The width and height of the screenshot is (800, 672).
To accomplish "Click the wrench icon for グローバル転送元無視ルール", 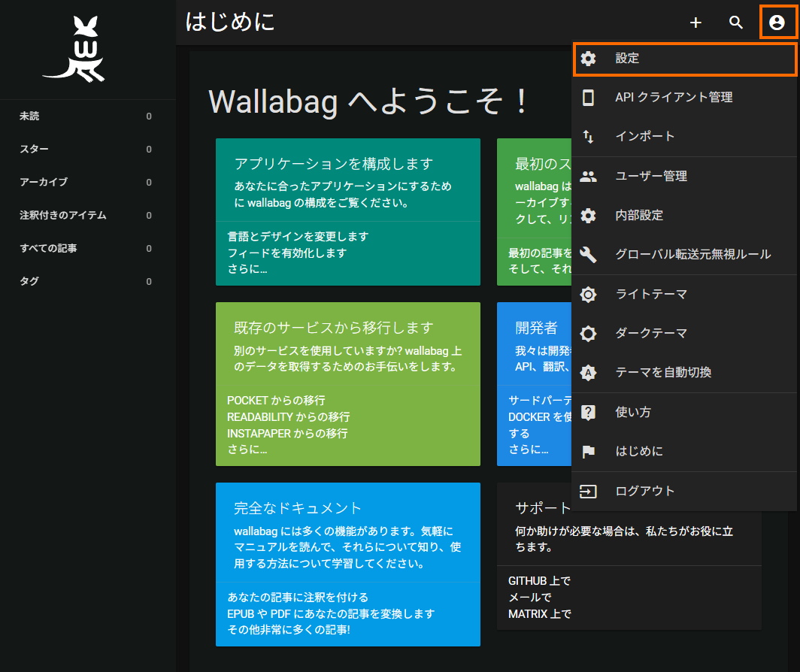I will pos(588,255).
